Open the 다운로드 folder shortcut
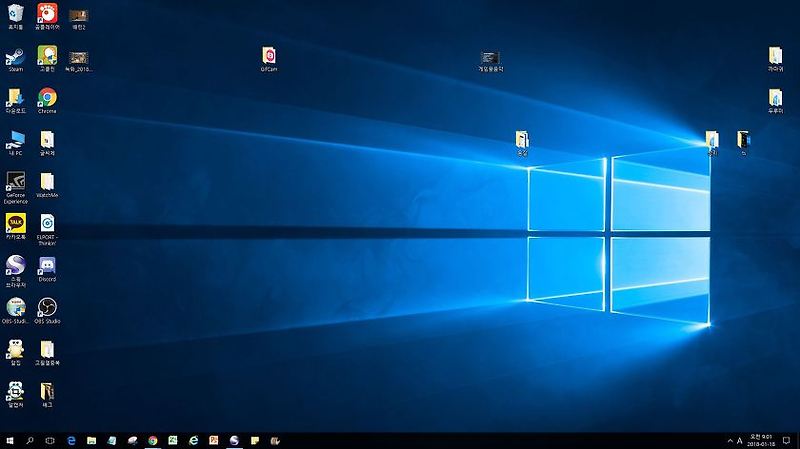Viewport: 800px width, 449px height. 16,100
